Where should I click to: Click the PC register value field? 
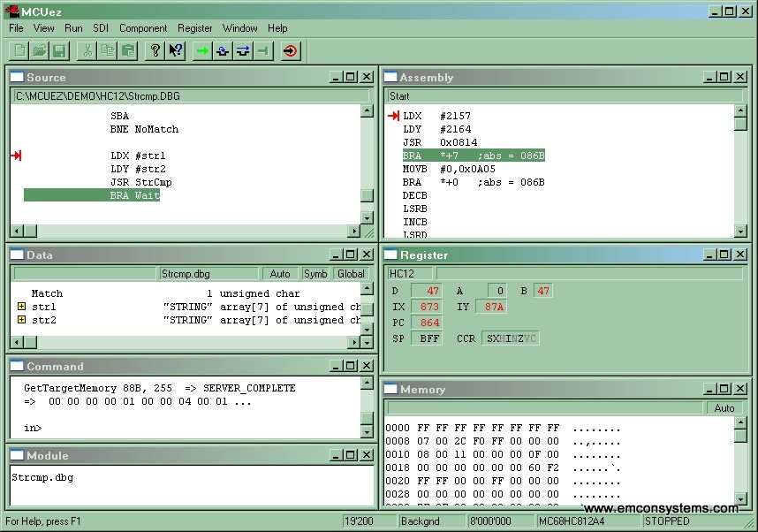coord(427,323)
